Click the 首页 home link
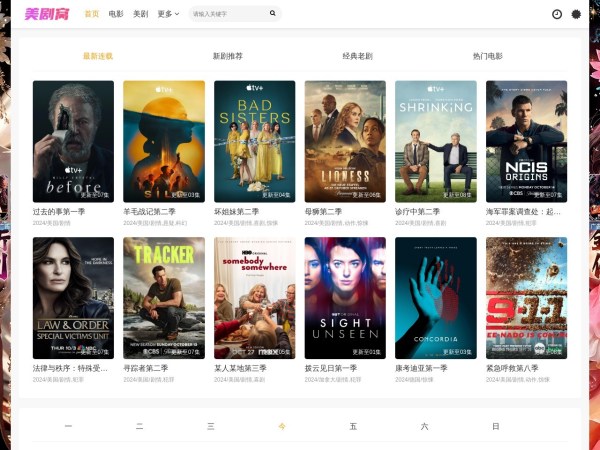Viewport: 600px width, 450px height. click(x=92, y=14)
